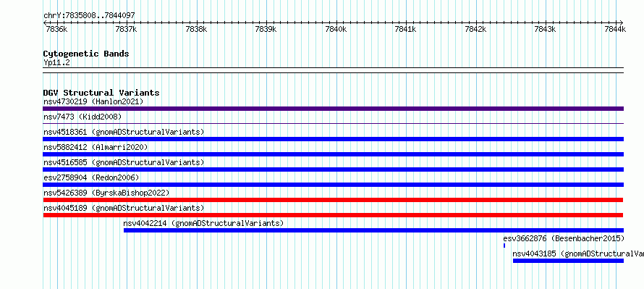
Task: Click the left arrowhead of the ruler
Action: tap(45, 22)
